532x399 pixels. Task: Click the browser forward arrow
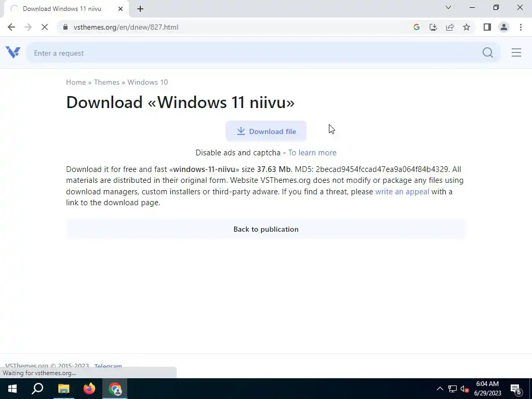(x=28, y=27)
